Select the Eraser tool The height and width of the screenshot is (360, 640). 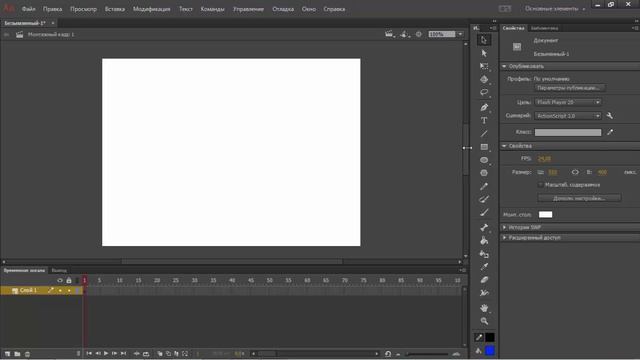[484, 280]
